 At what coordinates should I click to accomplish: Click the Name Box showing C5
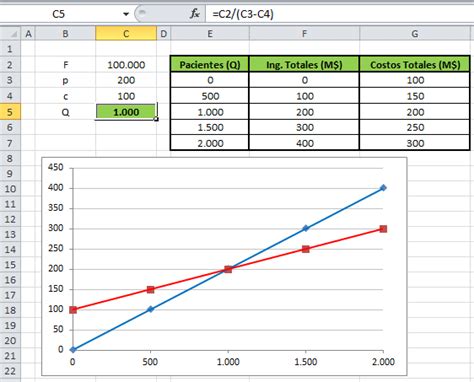tap(60, 14)
